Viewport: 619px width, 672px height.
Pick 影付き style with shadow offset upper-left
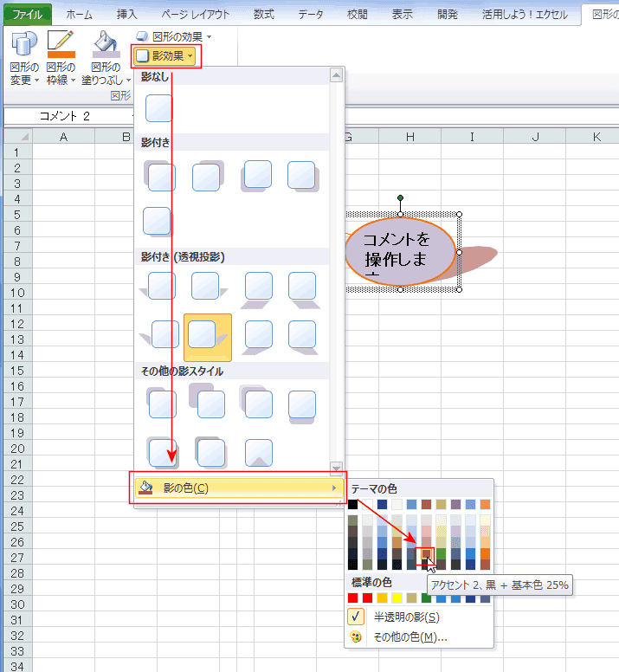[160, 176]
